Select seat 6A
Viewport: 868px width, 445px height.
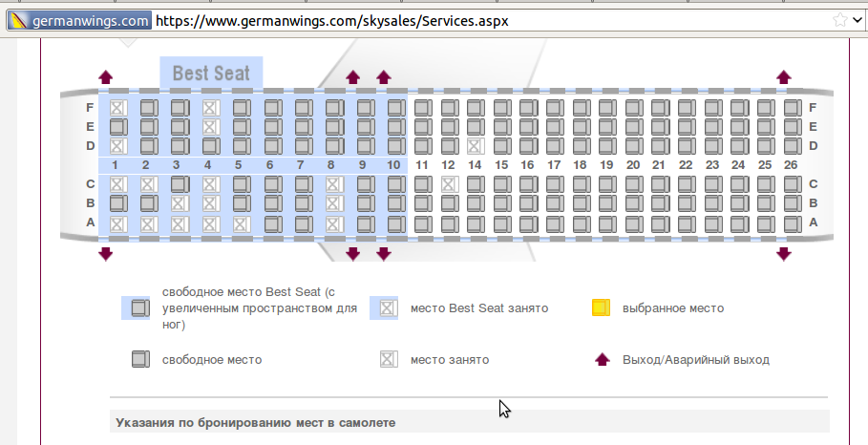[x=273, y=224]
